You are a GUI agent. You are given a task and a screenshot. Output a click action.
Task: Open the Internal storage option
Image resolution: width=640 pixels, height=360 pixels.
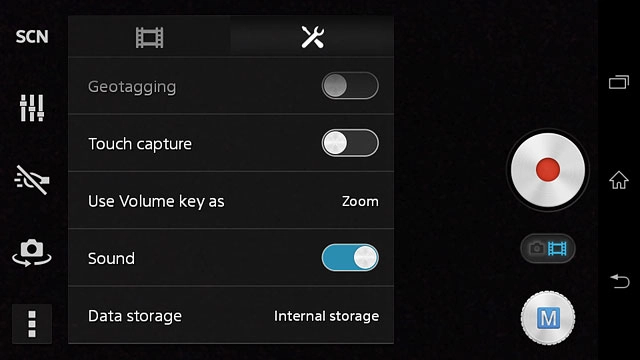click(x=326, y=316)
